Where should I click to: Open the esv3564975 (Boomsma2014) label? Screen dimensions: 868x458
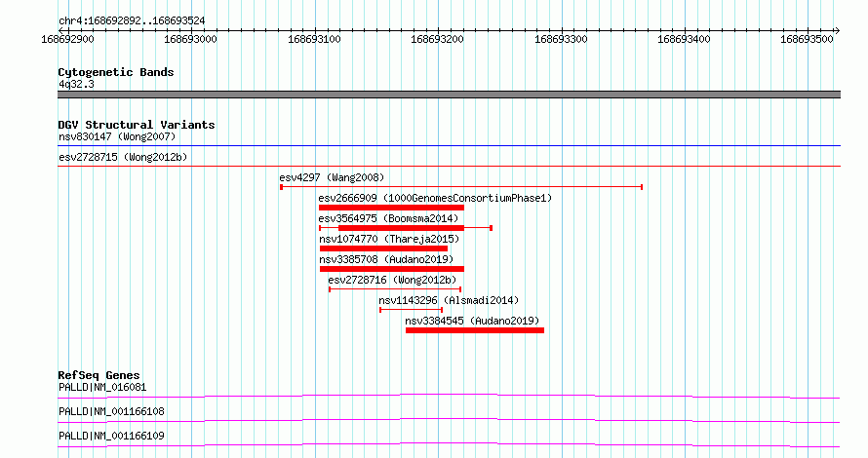[x=388, y=218]
